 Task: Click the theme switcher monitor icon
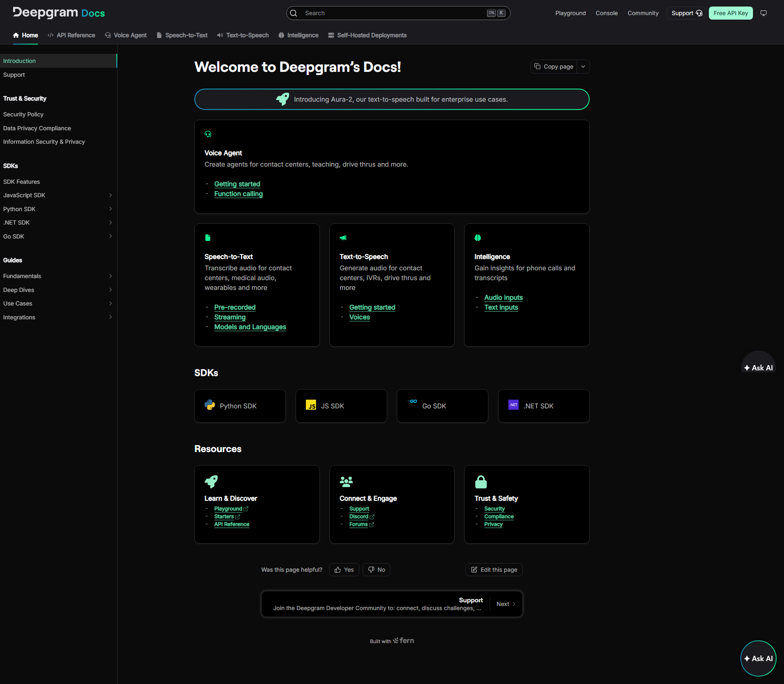click(763, 13)
